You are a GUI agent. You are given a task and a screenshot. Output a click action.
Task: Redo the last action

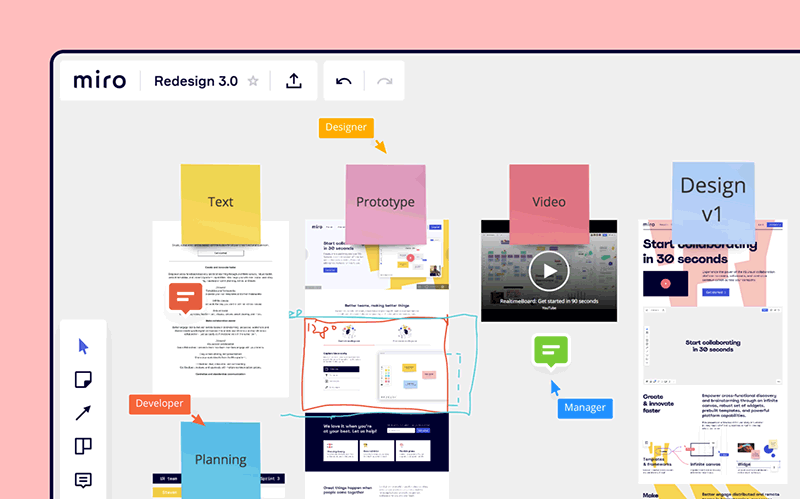coord(385,81)
